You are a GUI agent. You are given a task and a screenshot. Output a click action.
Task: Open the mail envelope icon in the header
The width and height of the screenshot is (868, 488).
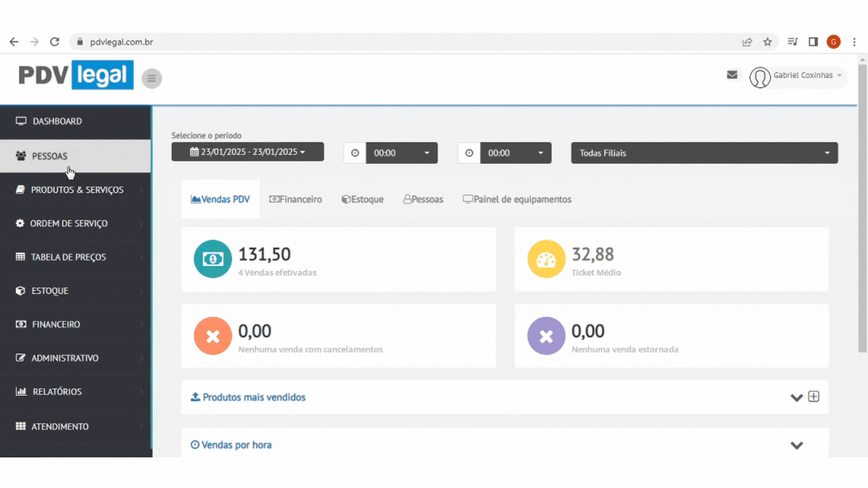(732, 75)
